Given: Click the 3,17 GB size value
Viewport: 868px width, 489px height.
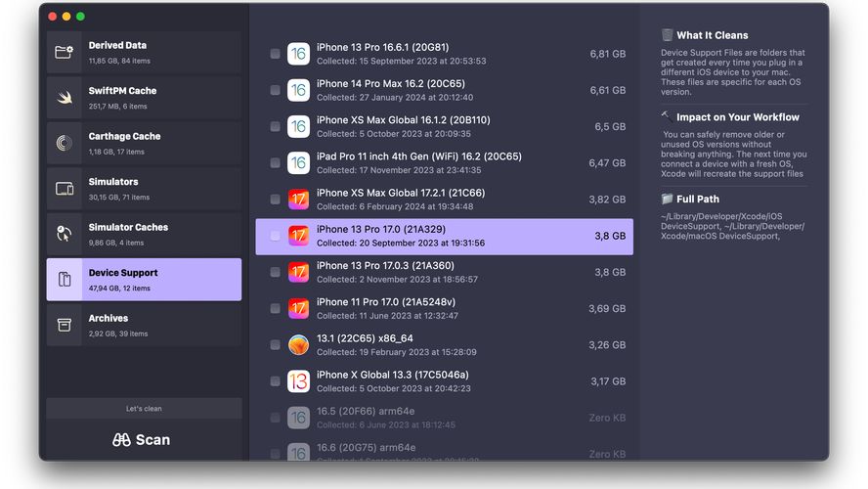Looking at the screenshot, I should pos(608,381).
